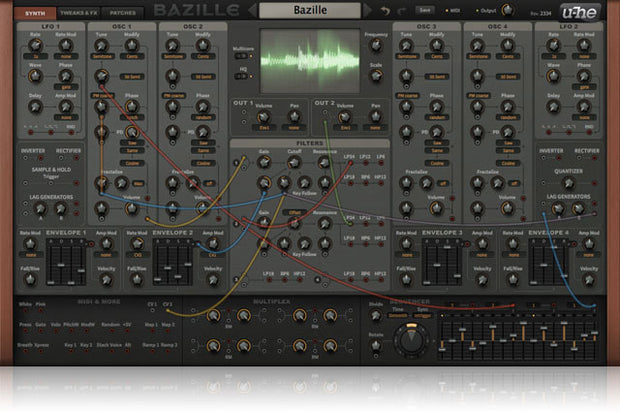The height and width of the screenshot is (412, 620).
Task: Open the TWEAKS & FX tab
Action: pos(78,13)
